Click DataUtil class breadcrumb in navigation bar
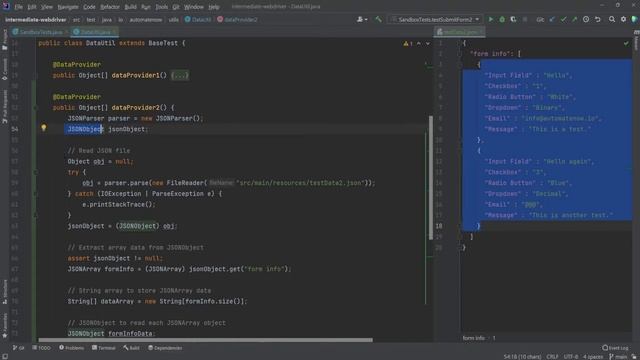 point(198,19)
